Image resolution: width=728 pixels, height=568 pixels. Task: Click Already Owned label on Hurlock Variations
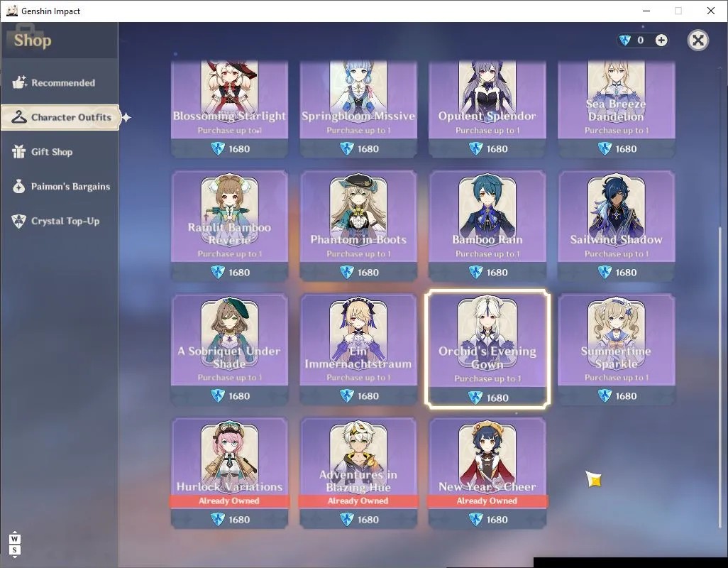coord(229,501)
